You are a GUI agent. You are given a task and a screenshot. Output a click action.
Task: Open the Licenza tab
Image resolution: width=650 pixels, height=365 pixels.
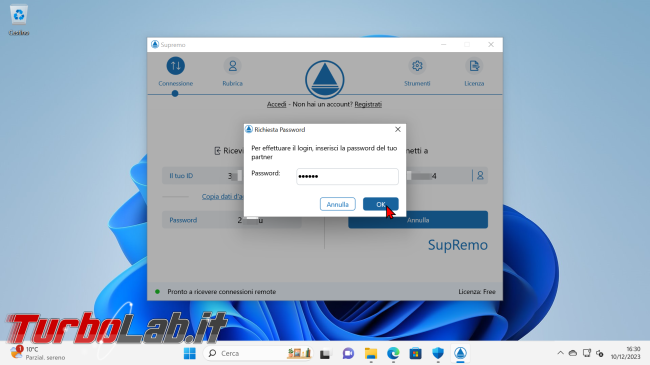474,72
